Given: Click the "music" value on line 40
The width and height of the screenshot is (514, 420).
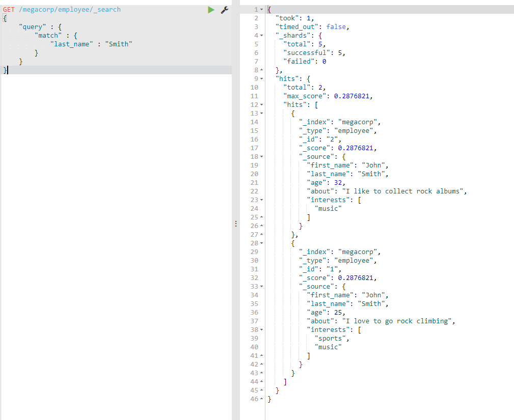Looking at the screenshot, I should tap(328, 347).
